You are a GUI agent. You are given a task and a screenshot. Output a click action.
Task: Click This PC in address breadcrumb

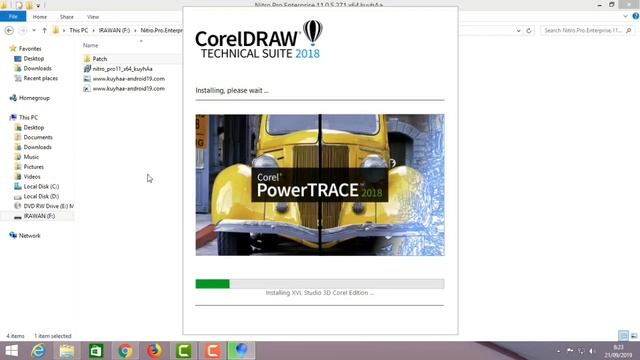coord(78,31)
